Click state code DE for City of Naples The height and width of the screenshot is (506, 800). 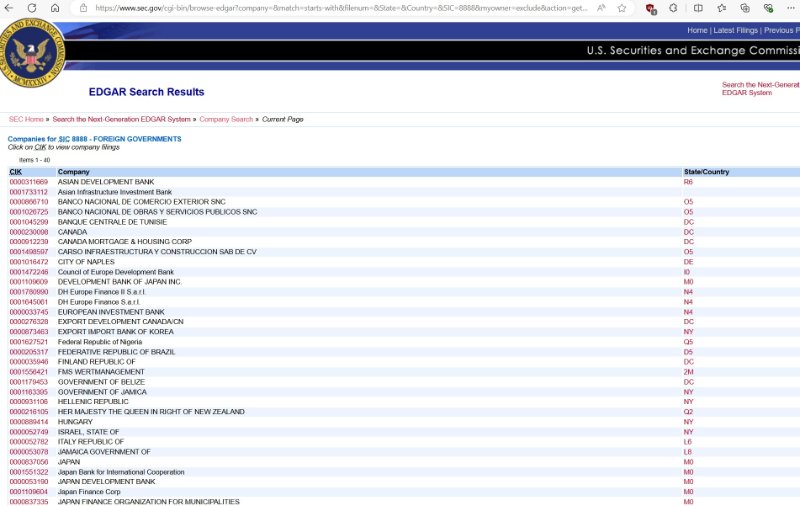(x=688, y=262)
